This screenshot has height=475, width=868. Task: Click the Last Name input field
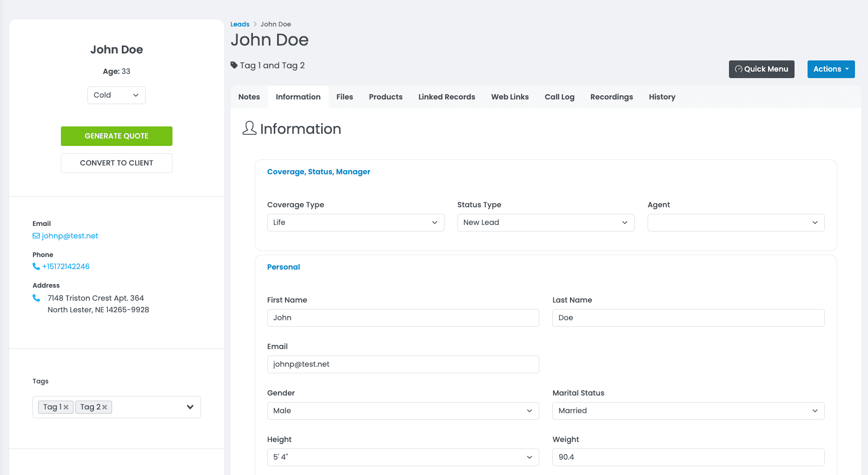click(x=689, y=318)
